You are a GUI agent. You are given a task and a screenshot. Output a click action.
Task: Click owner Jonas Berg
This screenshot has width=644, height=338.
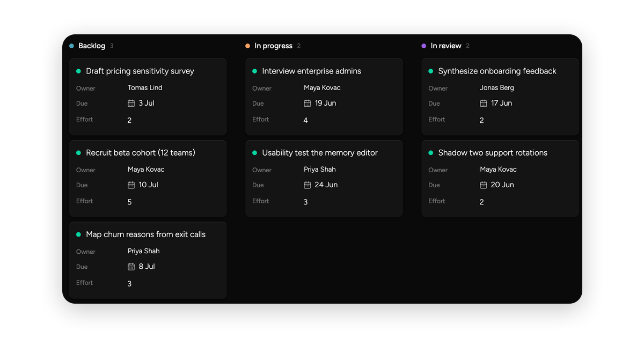[x=497, y=87]
